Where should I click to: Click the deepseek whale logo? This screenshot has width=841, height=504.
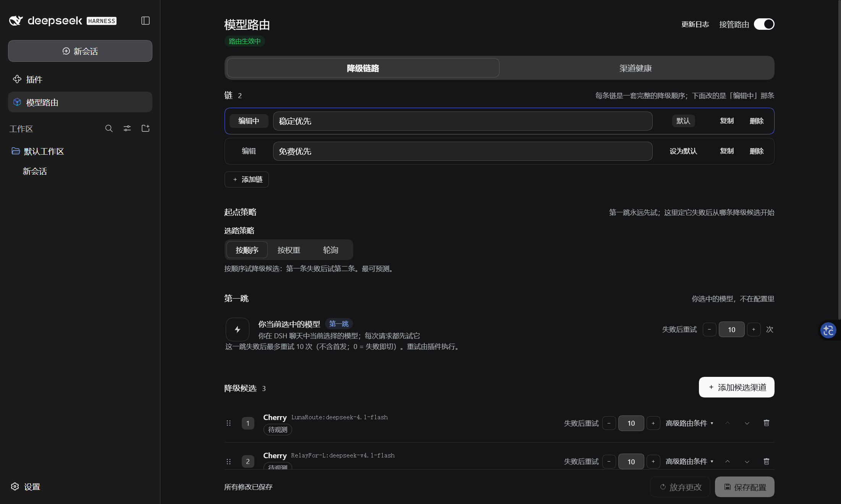(16, 21)
